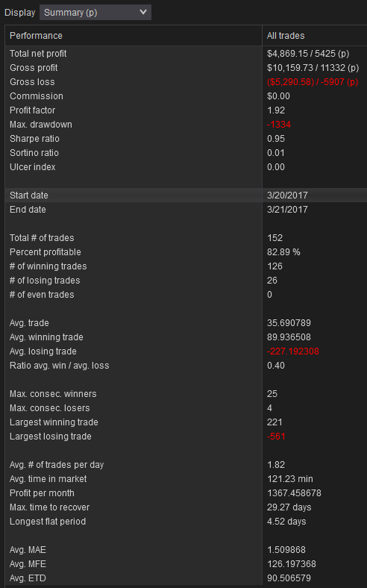Image resolution: width=367 pixels, height=588 pixels.
Task: Click the red Gross loss value
Action: 313,82
